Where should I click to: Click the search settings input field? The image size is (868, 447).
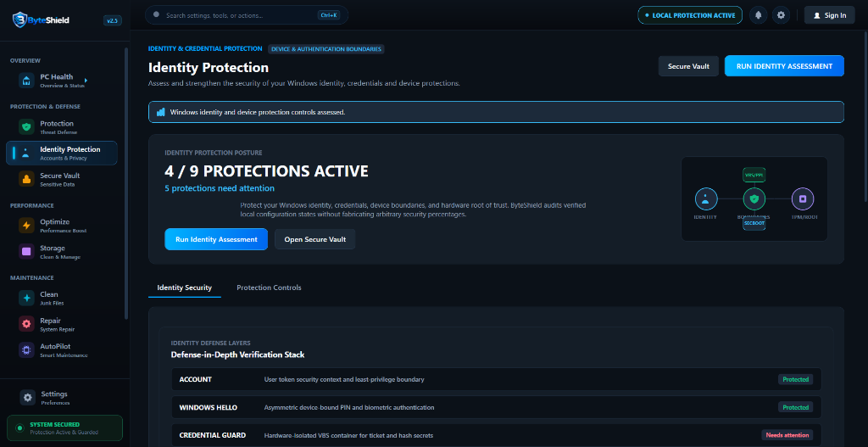click(x=247, y=15)
